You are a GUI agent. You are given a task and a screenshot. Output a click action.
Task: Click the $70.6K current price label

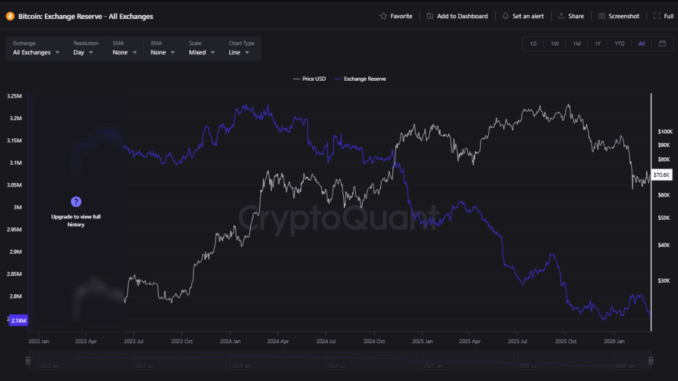pyautogui.click(x=662, y=175)
